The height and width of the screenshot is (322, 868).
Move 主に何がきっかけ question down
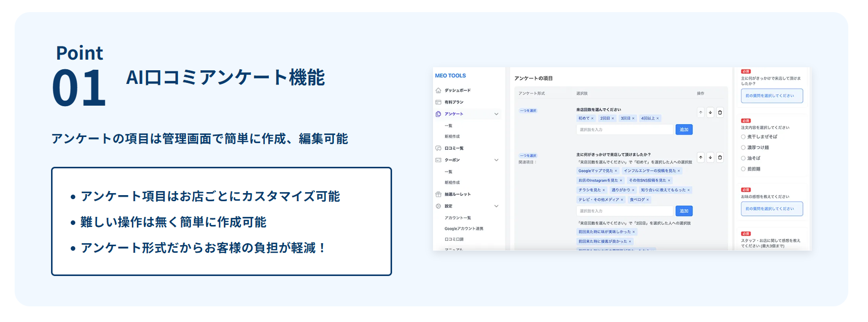[710, 157]
